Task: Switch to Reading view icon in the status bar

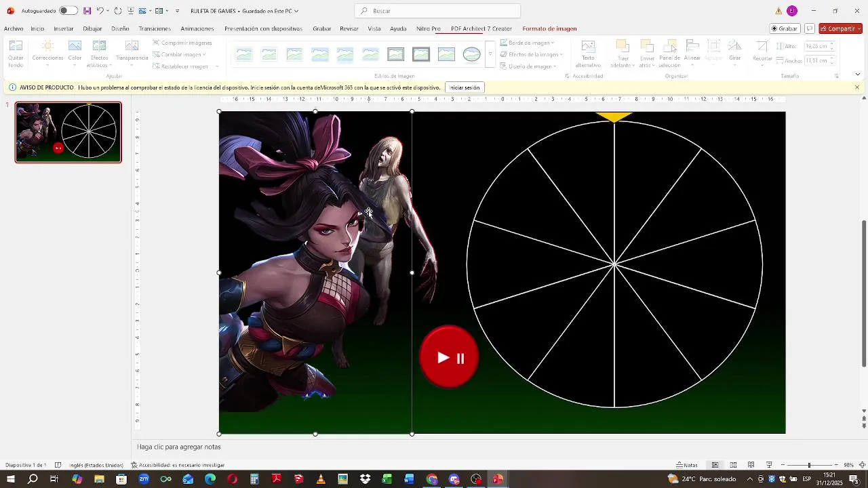Action: pyautogui.click(x=751, y=465)
